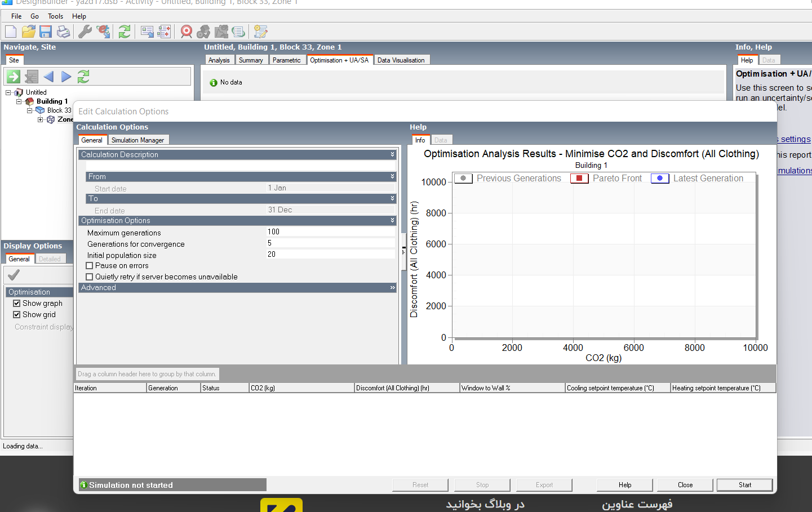Collapse the From date section

392,177
